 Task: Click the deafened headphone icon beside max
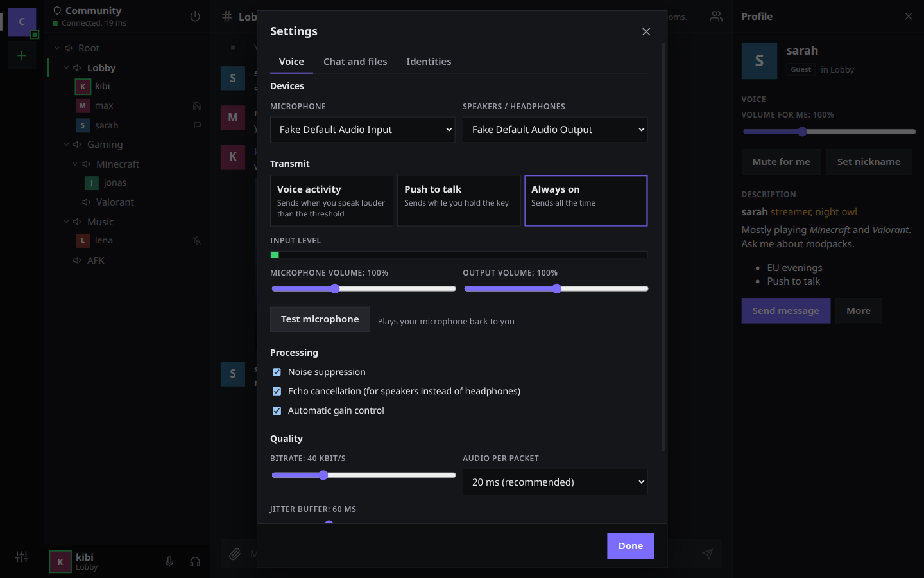coord(197,106)
